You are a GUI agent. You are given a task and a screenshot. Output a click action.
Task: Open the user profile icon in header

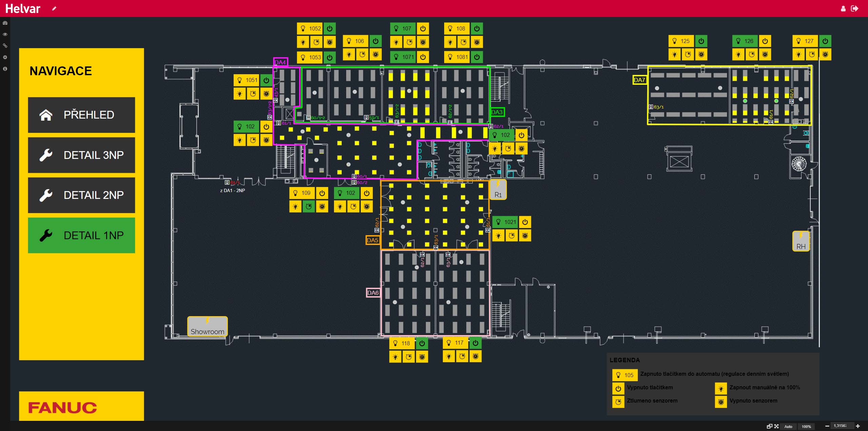click(843, 9)
